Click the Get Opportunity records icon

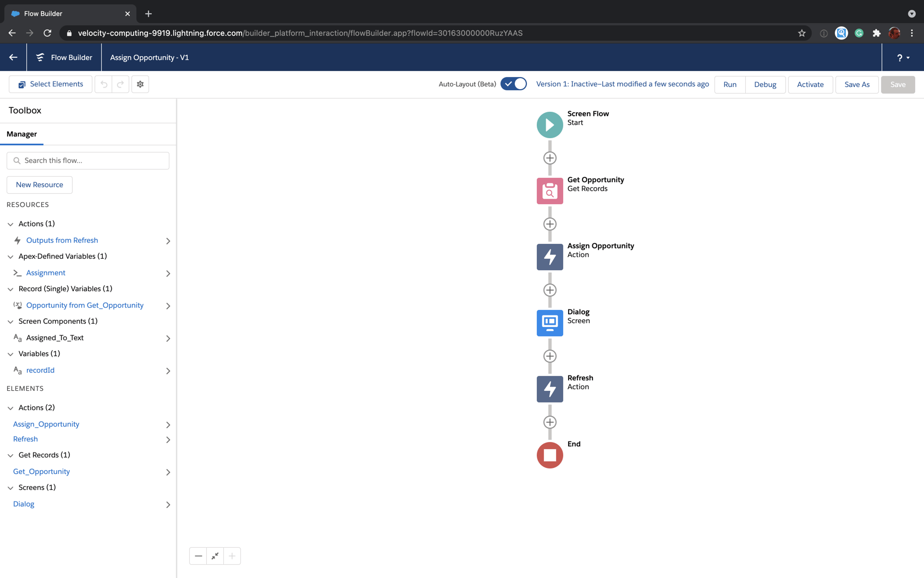tap(549, 191)
